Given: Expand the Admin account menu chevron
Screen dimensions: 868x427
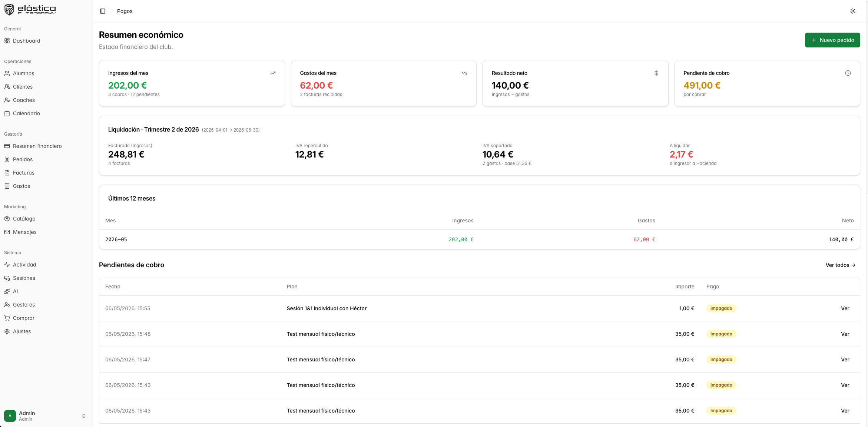Looking at the screenshot, I should click(x=84, y=416).
